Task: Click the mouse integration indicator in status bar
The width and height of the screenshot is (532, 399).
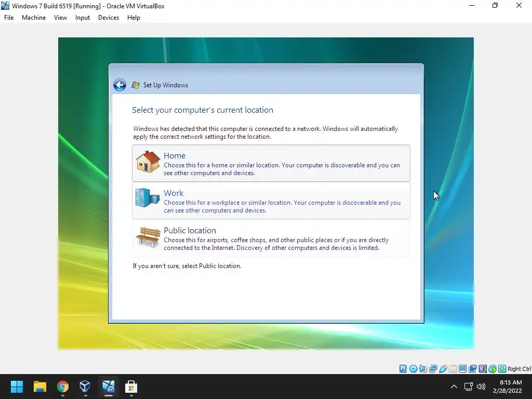Action: point(493,368)
